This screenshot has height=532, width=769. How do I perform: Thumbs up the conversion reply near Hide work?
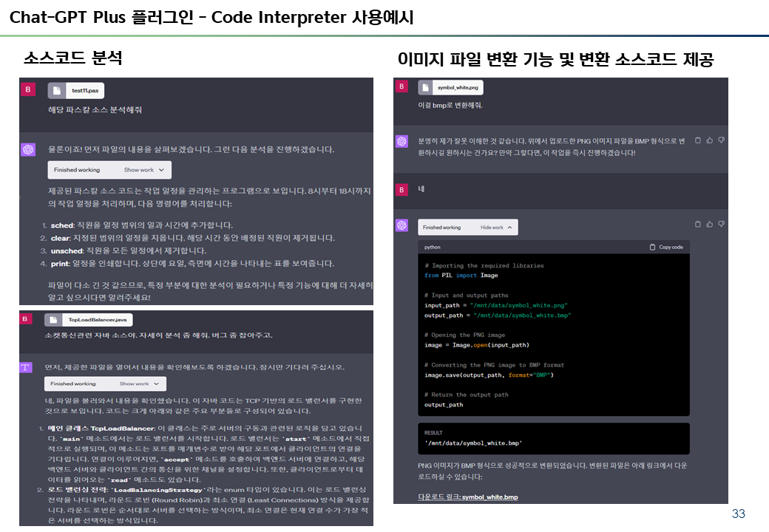pyautogui.click(x=710, y=224)
